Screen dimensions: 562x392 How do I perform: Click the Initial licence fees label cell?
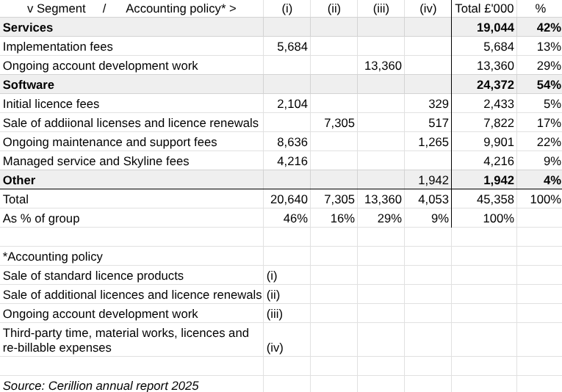tap(51, 104)
